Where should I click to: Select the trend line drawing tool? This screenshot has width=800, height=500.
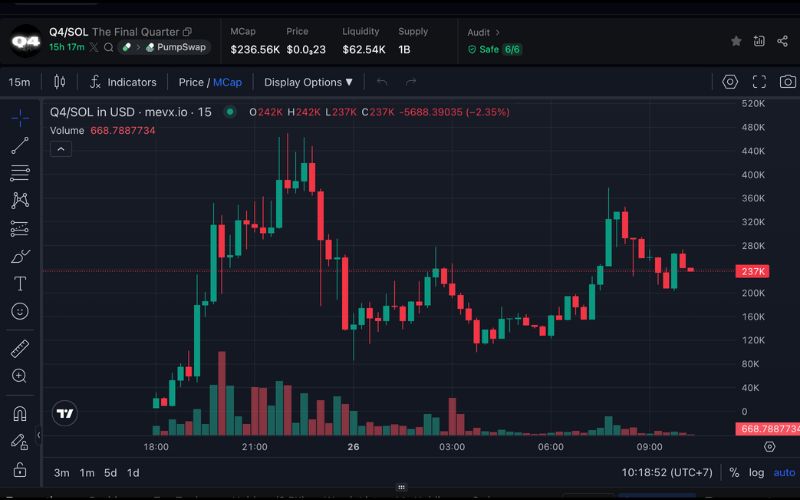pos(19,146)
